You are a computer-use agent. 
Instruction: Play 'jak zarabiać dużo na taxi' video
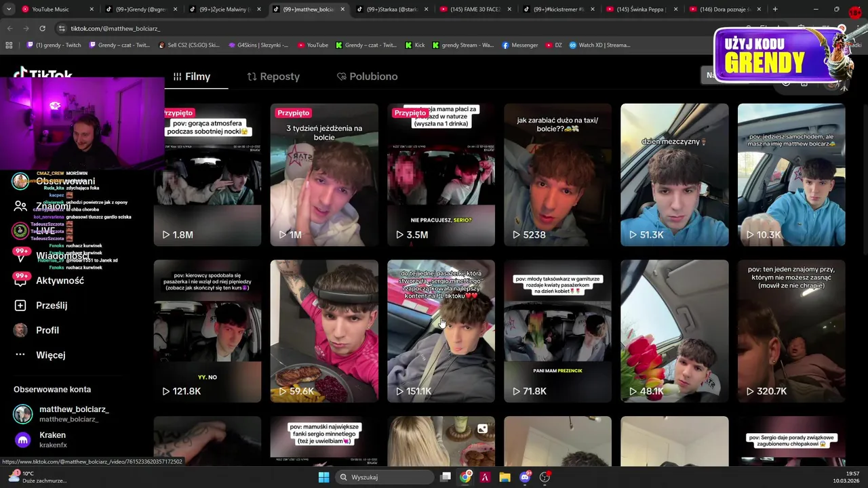[x=557, y=175]
